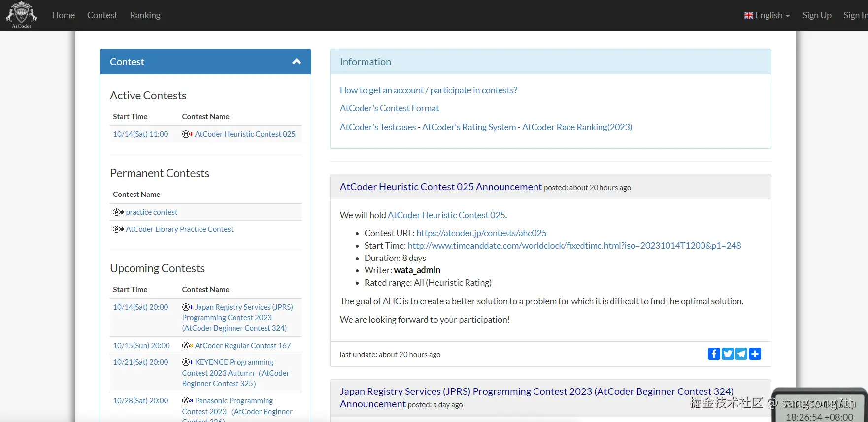The image size is (868, 422).
Task: Click the AtCoder logo in the navbar
Action: pyautogui.click(x=21, y=15)
